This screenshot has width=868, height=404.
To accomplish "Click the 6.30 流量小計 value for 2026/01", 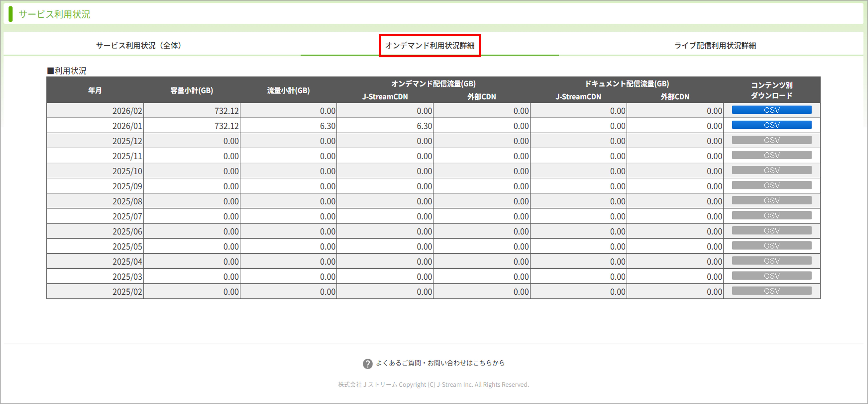I will [328, 126].
